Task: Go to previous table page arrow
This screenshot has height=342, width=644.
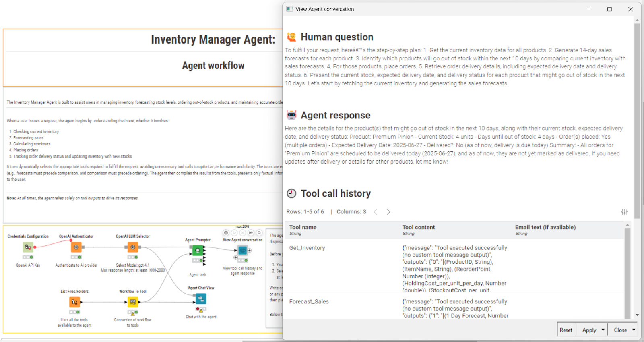Action: pos(375,212)
